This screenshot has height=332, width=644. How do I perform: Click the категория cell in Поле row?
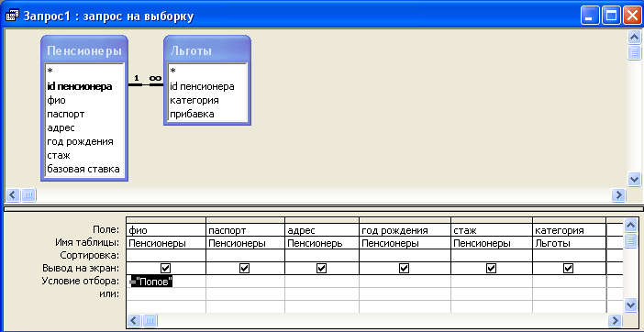(570, 230)
